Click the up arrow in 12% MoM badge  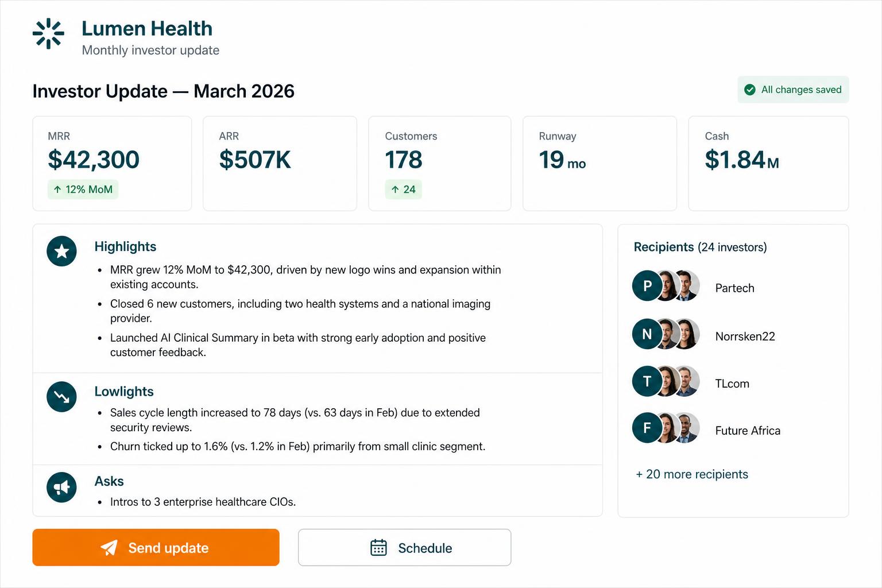pyautogui.click(x=57, y=189)
